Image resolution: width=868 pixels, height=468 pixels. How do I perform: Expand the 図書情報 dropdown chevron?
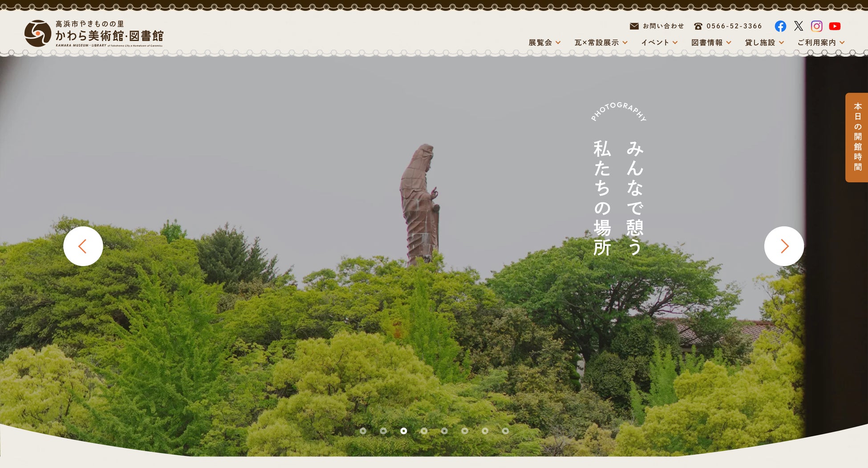pos(729,43)
